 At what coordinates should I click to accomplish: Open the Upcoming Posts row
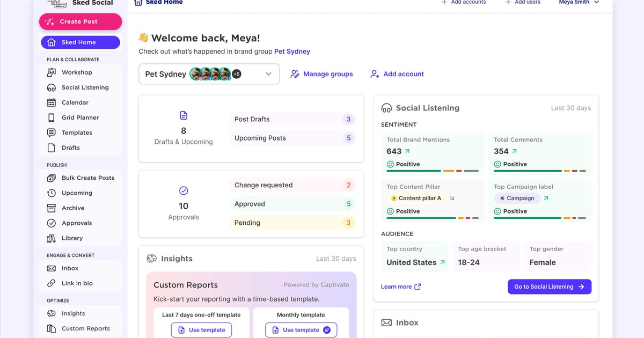point(293,138)
